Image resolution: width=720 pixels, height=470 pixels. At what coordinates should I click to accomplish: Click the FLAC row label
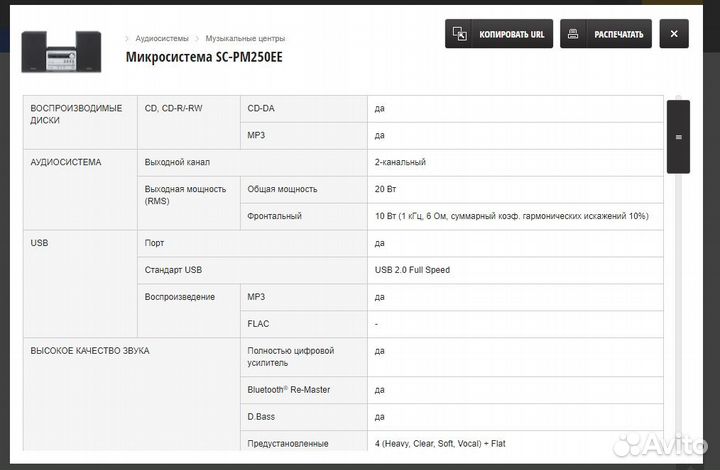(x=258, y=324)
